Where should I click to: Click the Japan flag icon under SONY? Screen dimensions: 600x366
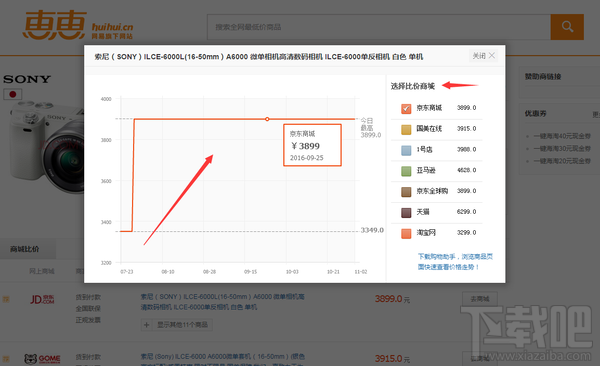[x=13, y=94]
